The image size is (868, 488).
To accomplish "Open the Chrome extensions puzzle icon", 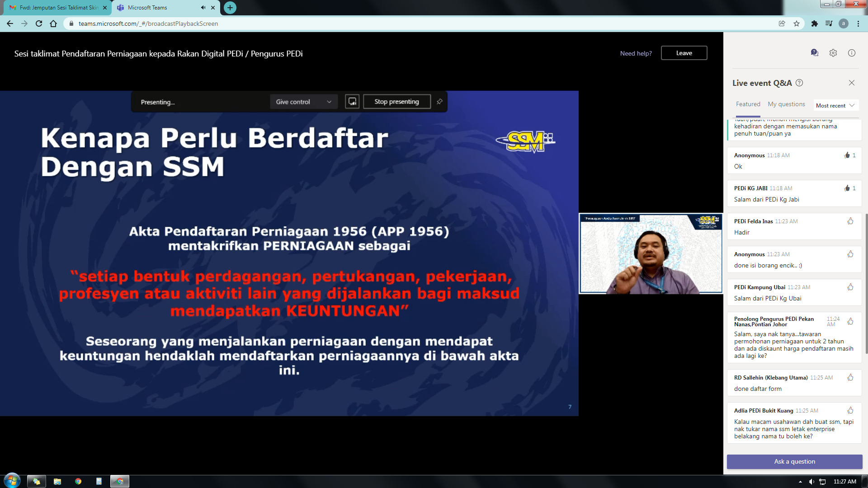I will (x=814, y=23).
